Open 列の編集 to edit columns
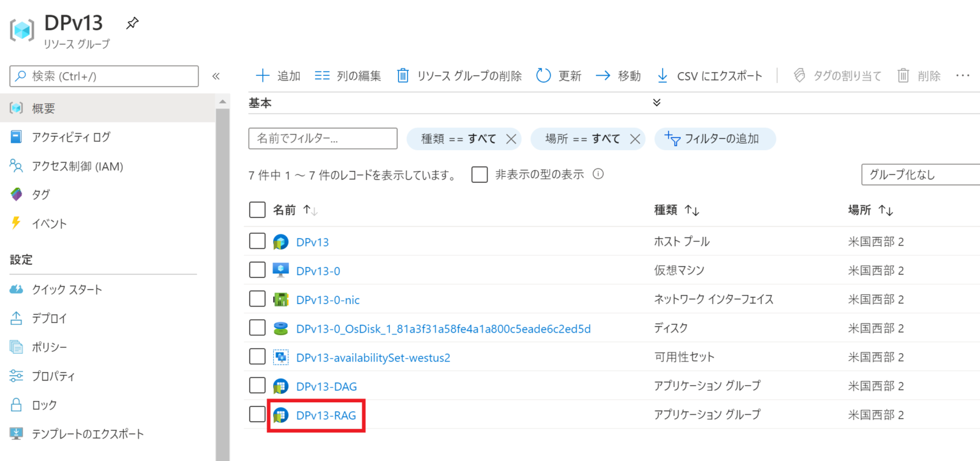This screenshot has width=980, height=461. 323,75
